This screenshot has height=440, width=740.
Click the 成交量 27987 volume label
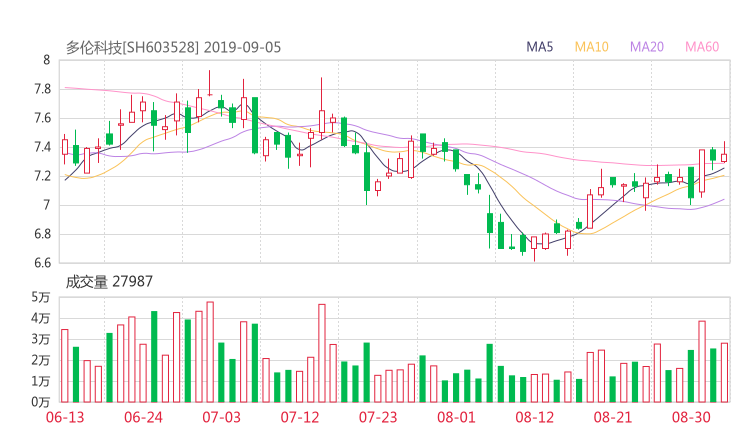pos(109,282)
